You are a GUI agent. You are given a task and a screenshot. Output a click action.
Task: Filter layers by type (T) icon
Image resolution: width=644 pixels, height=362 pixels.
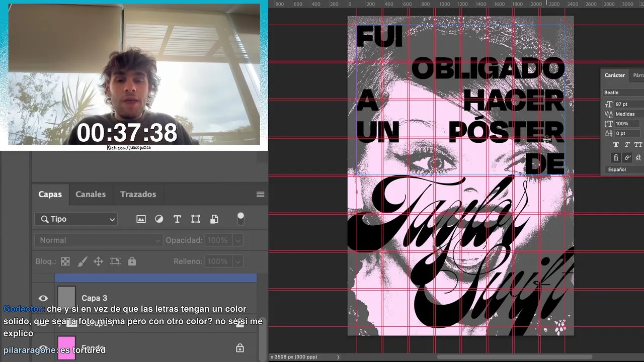[177, 219]
